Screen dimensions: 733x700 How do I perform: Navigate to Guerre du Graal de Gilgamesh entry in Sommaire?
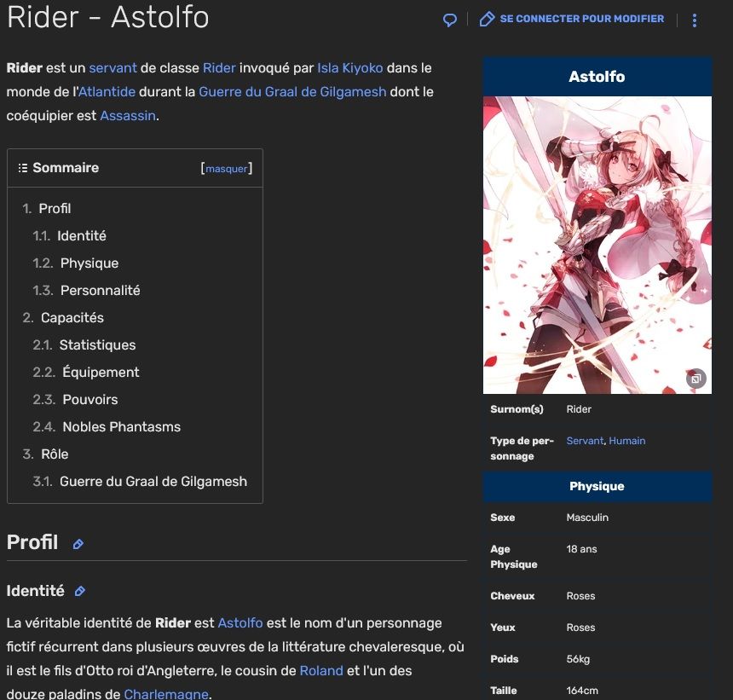coord(153,481)
